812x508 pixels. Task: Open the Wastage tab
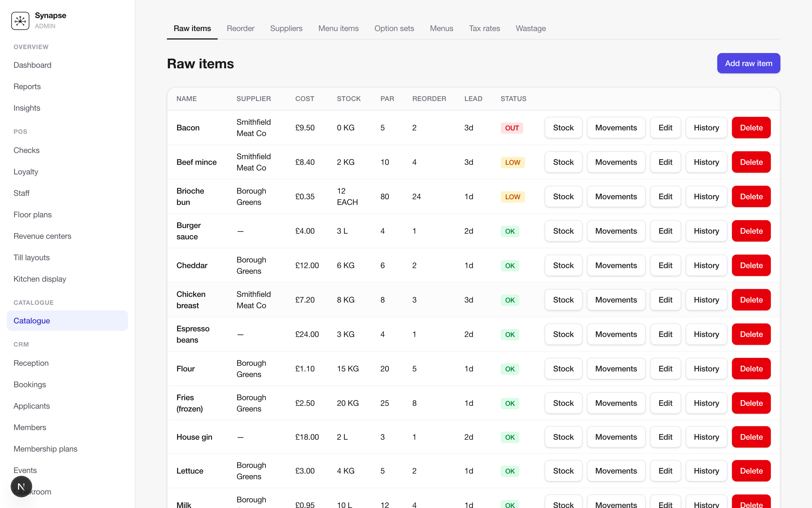(x=531, y=28)
